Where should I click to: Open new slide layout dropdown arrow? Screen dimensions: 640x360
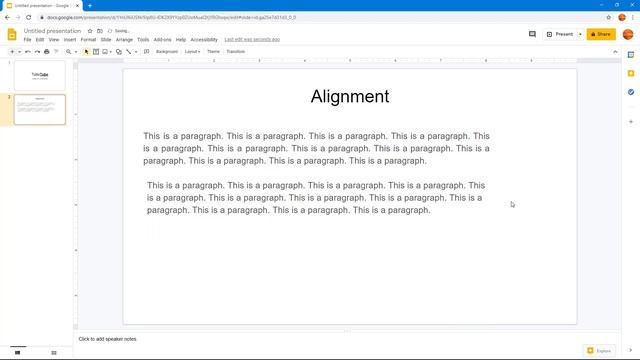coord(19,52)
